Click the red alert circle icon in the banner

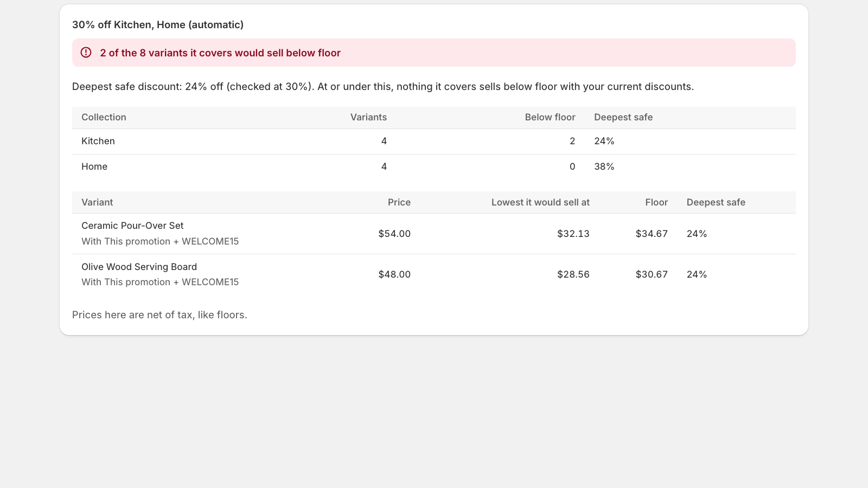tap(86, 53)
